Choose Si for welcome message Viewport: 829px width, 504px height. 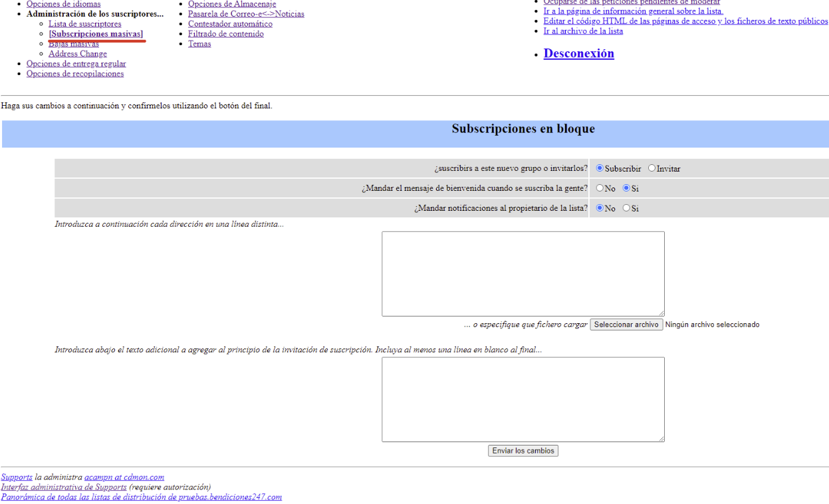pos(626,188)
